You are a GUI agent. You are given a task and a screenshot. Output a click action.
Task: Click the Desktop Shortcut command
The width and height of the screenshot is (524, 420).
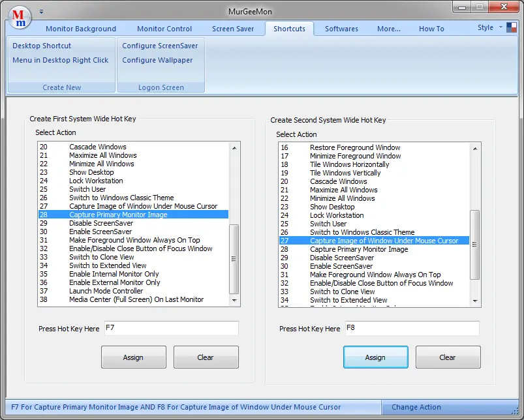click(42, 46)
